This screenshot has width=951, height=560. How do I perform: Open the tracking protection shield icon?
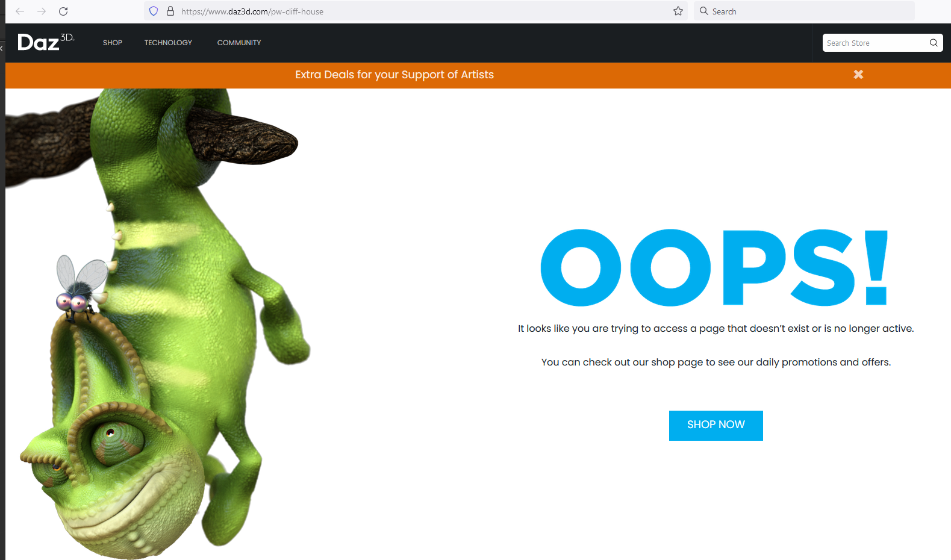(154, 11)
